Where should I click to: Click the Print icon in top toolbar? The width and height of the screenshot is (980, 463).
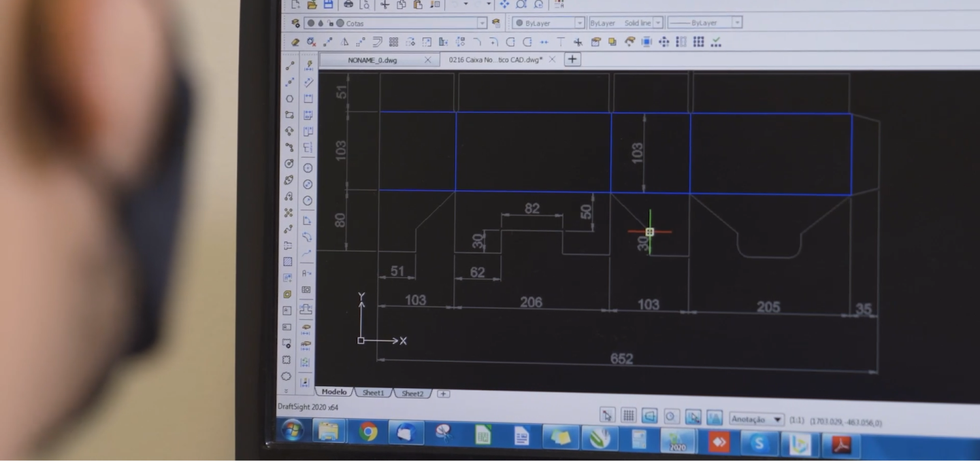pos(348,4)
